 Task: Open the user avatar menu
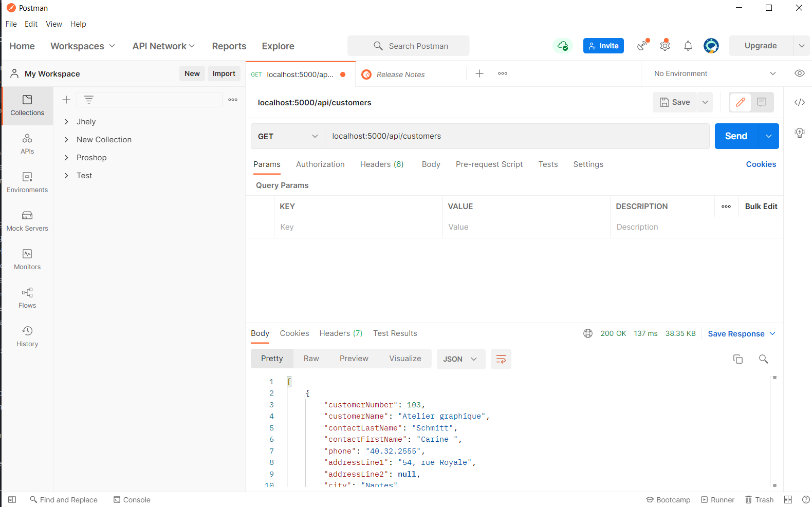pos(711,46)
